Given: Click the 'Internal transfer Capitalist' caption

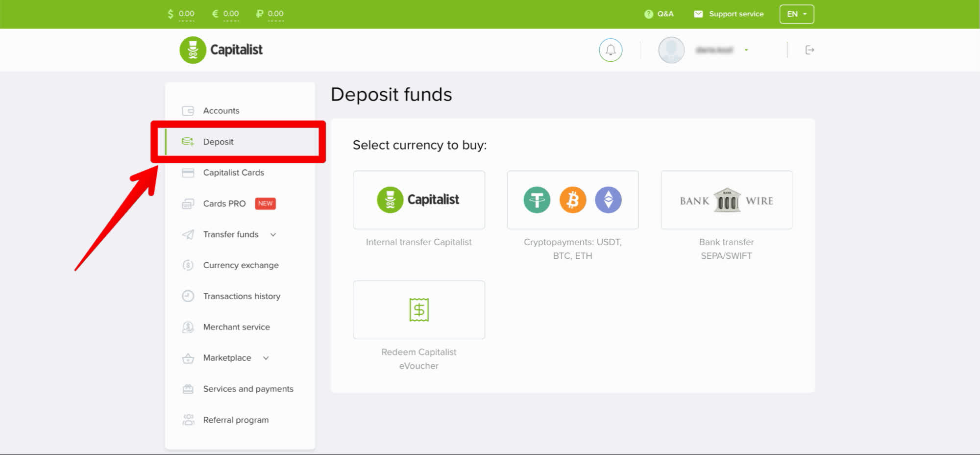Looking at the screenshot, I should pos(419,242).
